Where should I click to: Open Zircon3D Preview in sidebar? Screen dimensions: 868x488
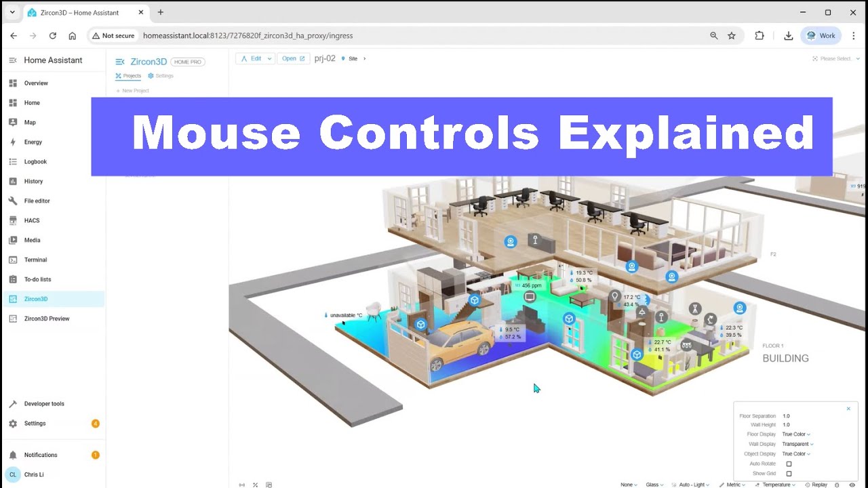[52, 319]
